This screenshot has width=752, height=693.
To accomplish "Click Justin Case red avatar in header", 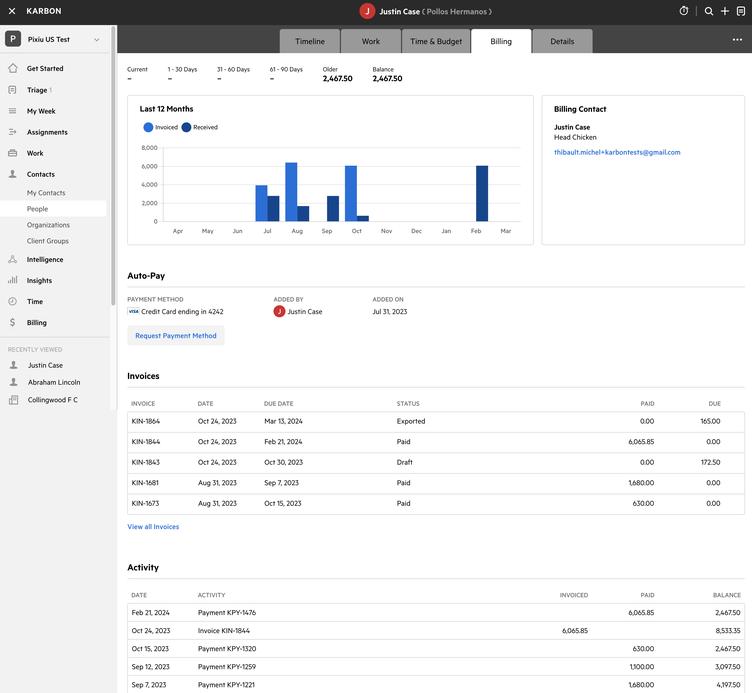I will pyautogui.click(x=367, y=11).
